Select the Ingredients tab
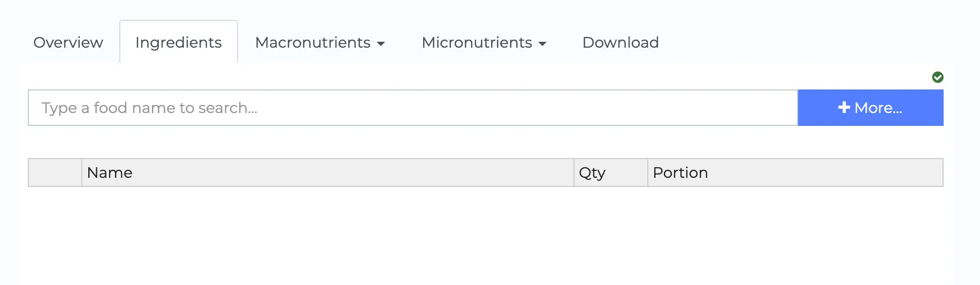980x285 pixels. (178, 42)
